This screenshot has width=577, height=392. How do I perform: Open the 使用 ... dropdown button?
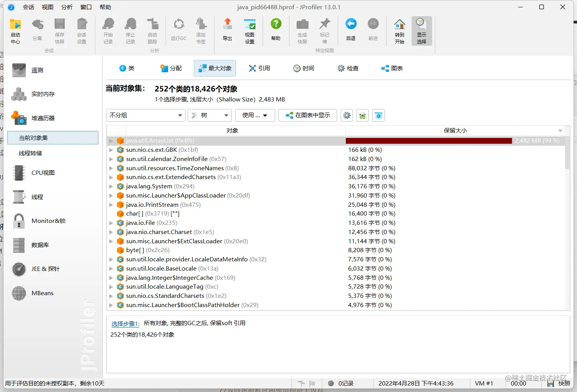click(x=255, y=115)
